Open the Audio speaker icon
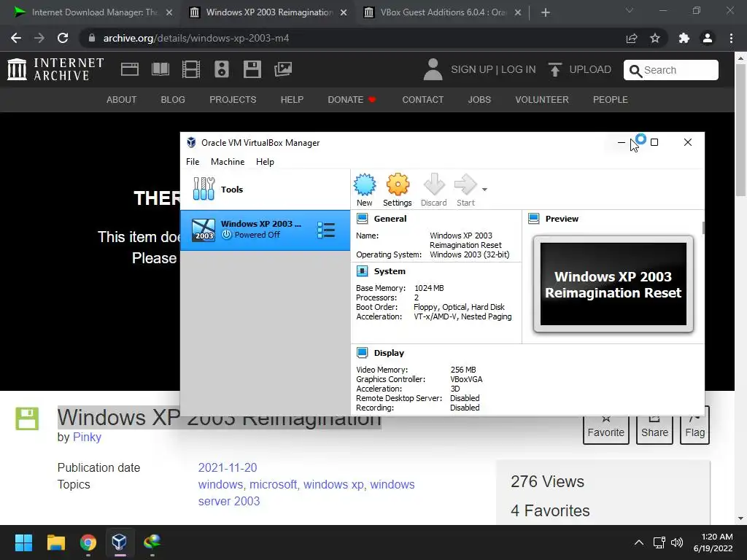The height and width of the screenshot is (560, 747). pos(222,69)
